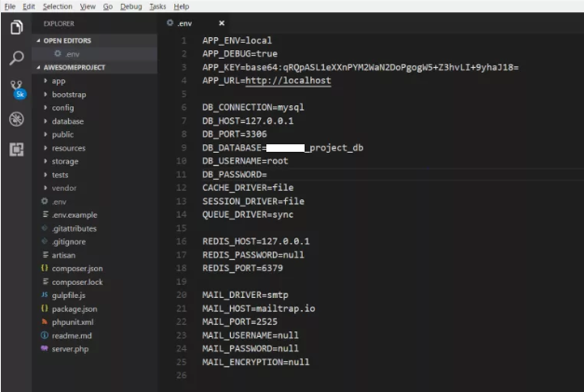Click the DB_CONNECTION=mysql line
584x392 pixels.
click(253, 107)
